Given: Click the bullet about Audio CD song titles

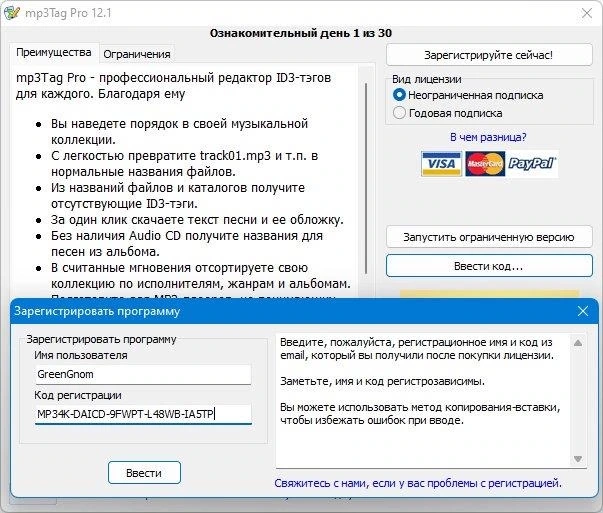Looking at the screenshot, I should coord(187,243).
